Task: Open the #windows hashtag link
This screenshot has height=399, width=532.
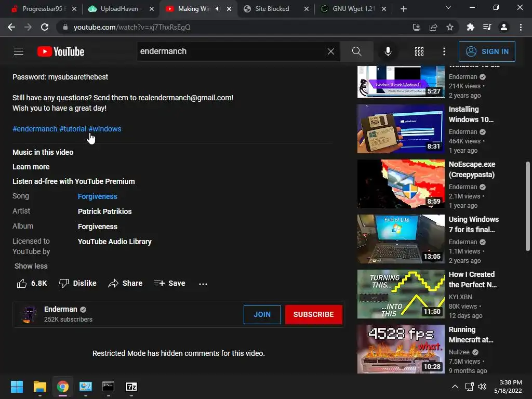Action: point(105,129)
